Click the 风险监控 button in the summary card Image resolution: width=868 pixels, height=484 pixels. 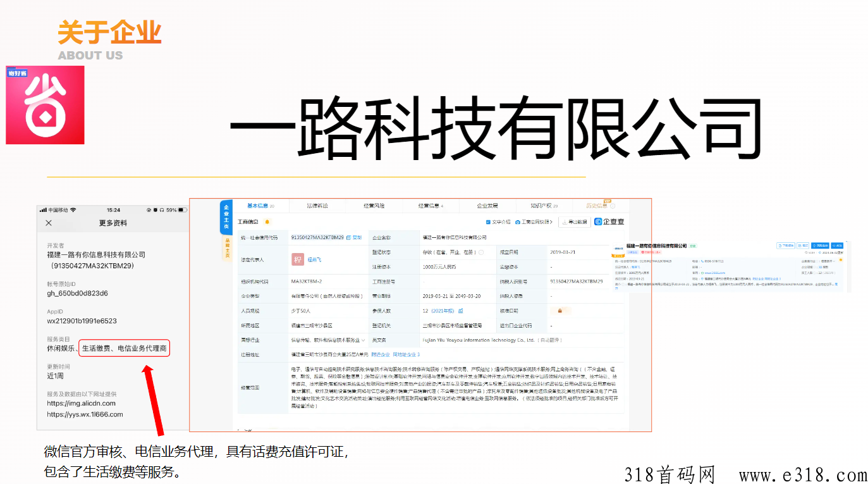(x=821, y=245)
